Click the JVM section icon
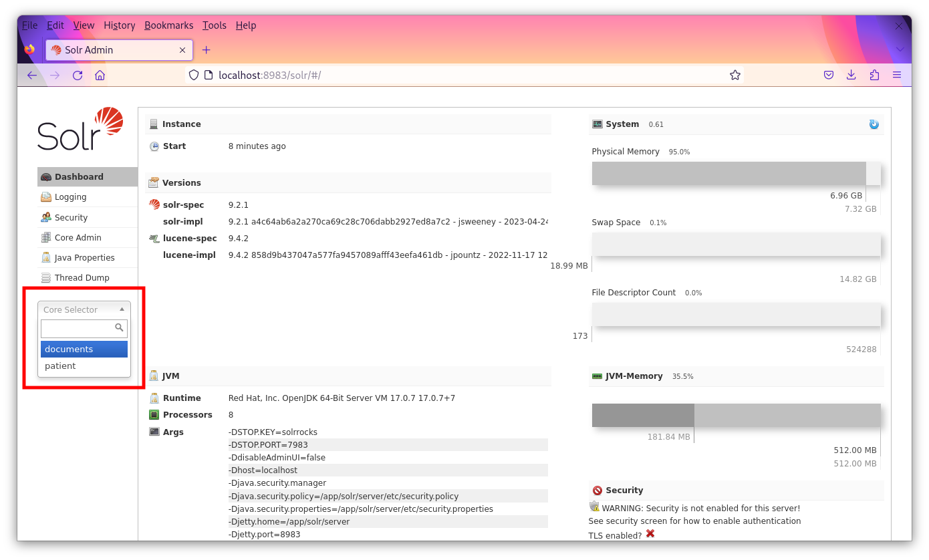This screenshot has width=929, height=560. [x=154, y=376]
